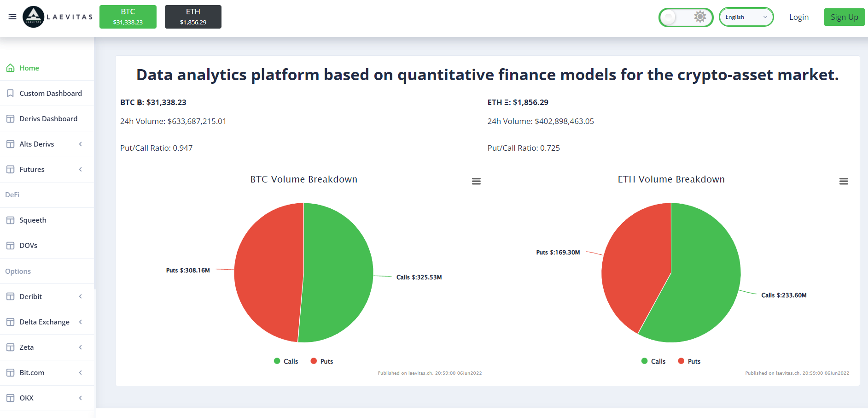Screen dimensions: 868x418
Task: Select the ETH price tab
Action: [193, 17]
